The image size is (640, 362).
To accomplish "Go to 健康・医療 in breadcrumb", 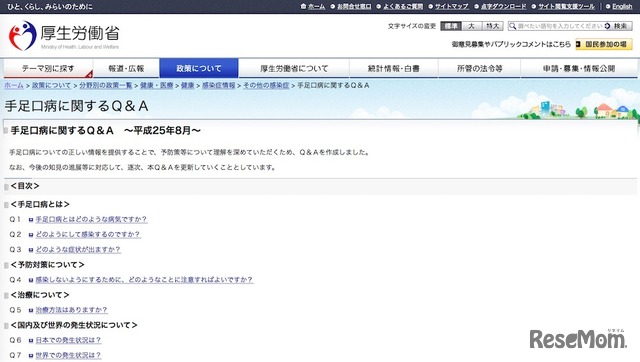I will (157, 85).
